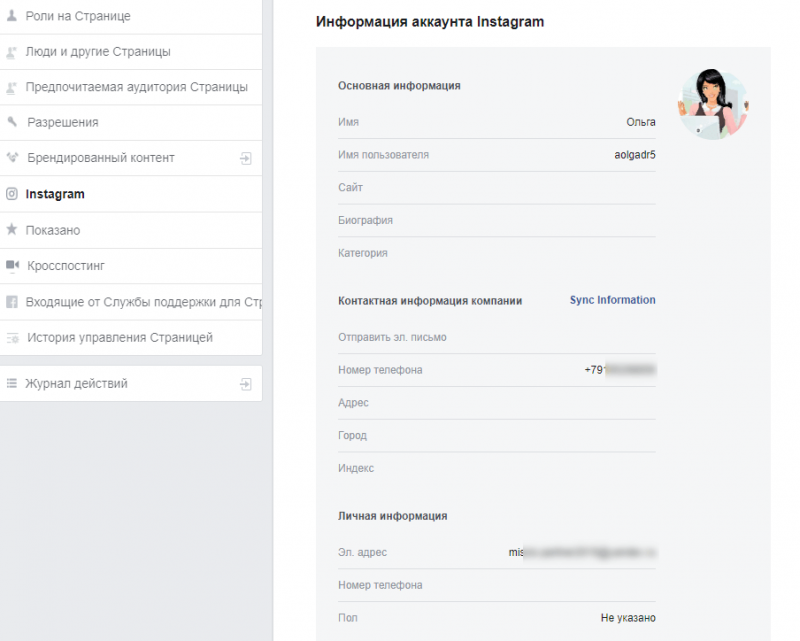The height and width of the screenshot is (641, 800).
Task: Click the Биография field row
Action: pos(496,220)
